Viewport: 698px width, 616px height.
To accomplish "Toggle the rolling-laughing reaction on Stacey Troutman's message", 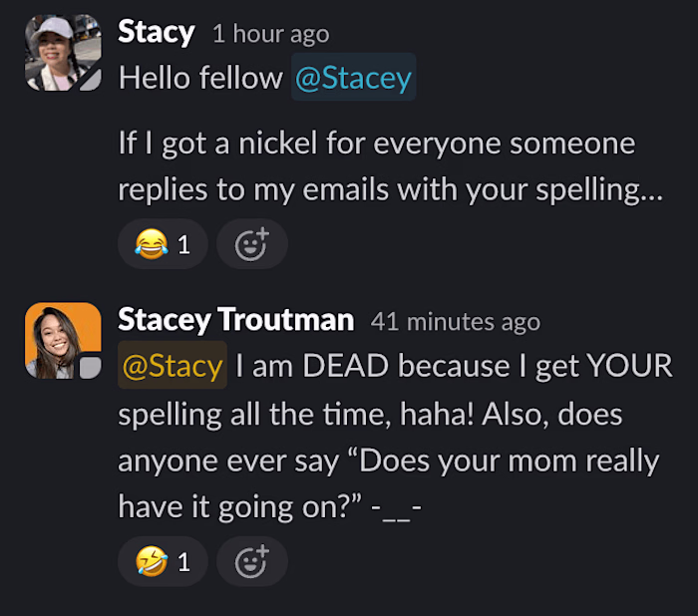I will pyautogui.click(x=163, y=562).
